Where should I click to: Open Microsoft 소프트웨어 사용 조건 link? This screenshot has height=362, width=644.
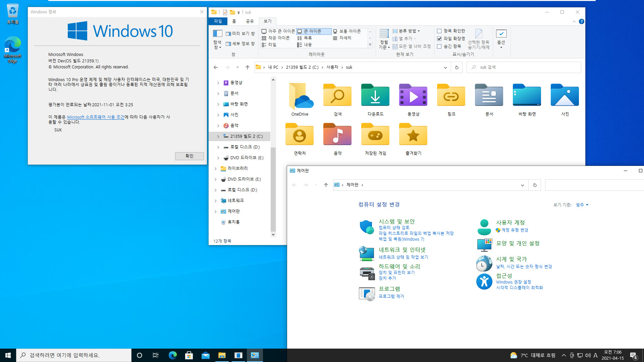point(96,117)
